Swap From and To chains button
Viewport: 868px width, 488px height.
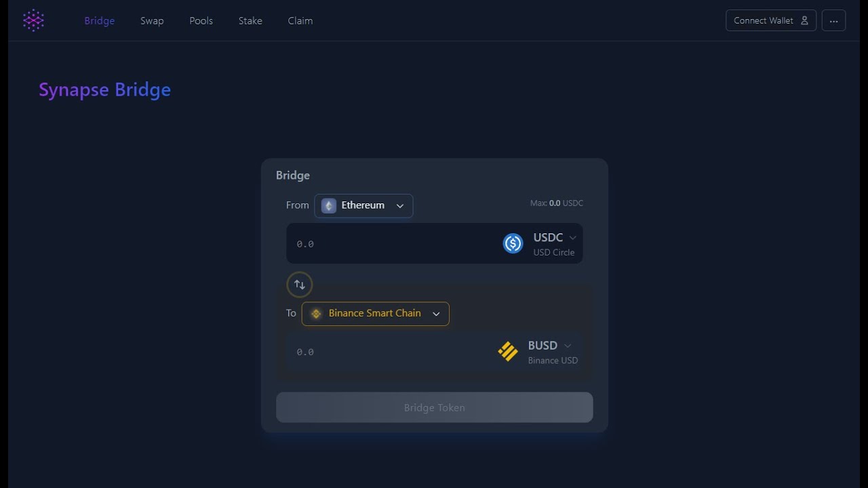299,285
